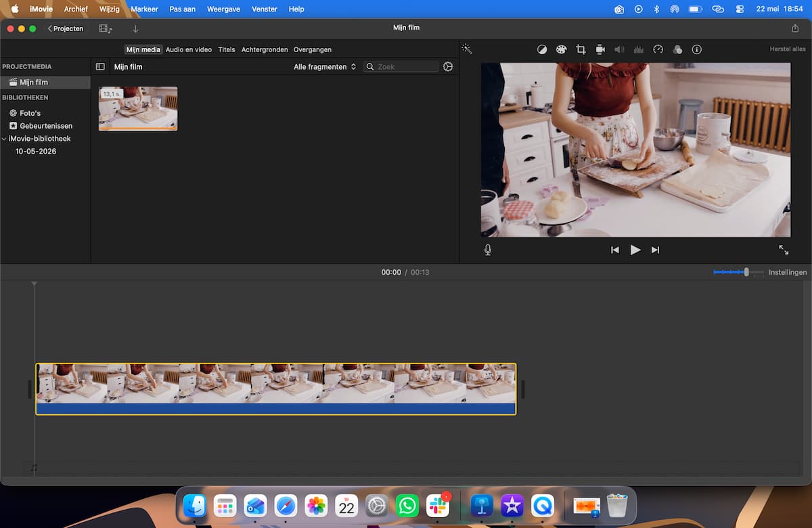Select Mijn film under Projectmedia
This screenshot has width=812, height=528.
(x=45, y=82)
